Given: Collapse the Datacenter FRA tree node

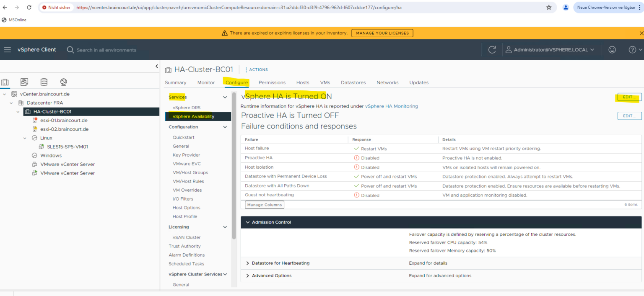Looking at the screenshot, I should click(x=11, y=103).
